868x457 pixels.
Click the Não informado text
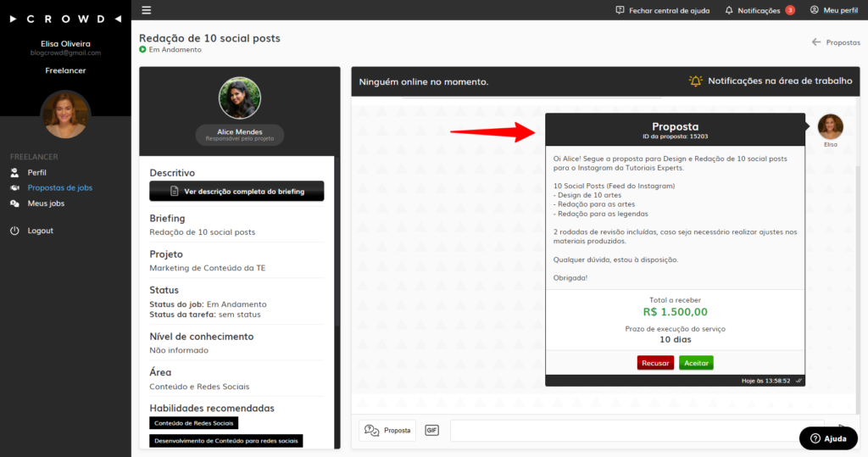click(x=179, y=351)
